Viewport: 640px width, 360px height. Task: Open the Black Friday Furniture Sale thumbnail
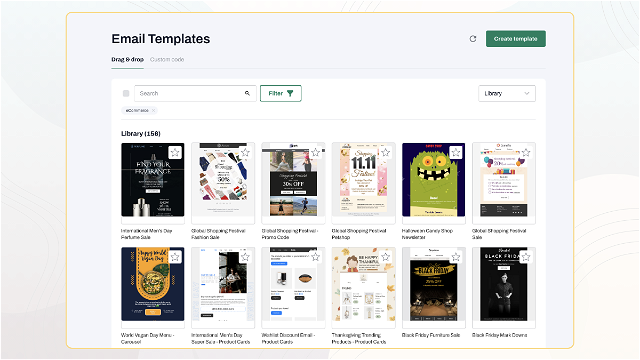pos(433,288)
